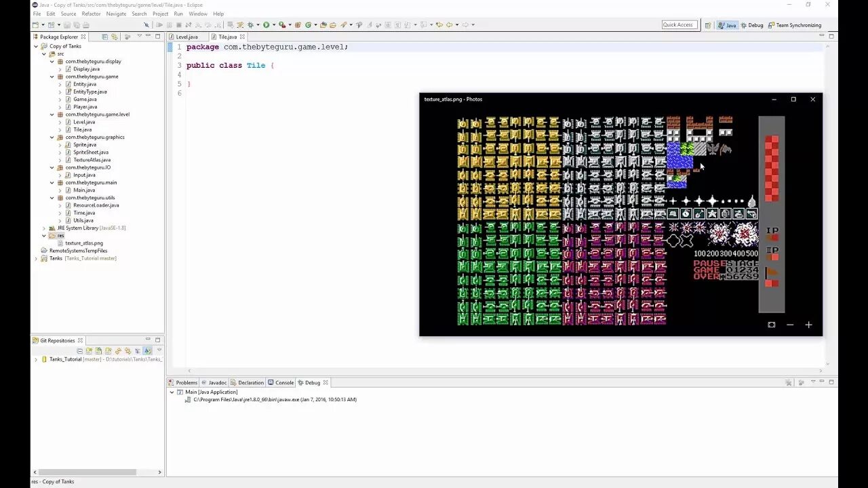Click Photos zoom in plus icon

(x=808, y=325)
